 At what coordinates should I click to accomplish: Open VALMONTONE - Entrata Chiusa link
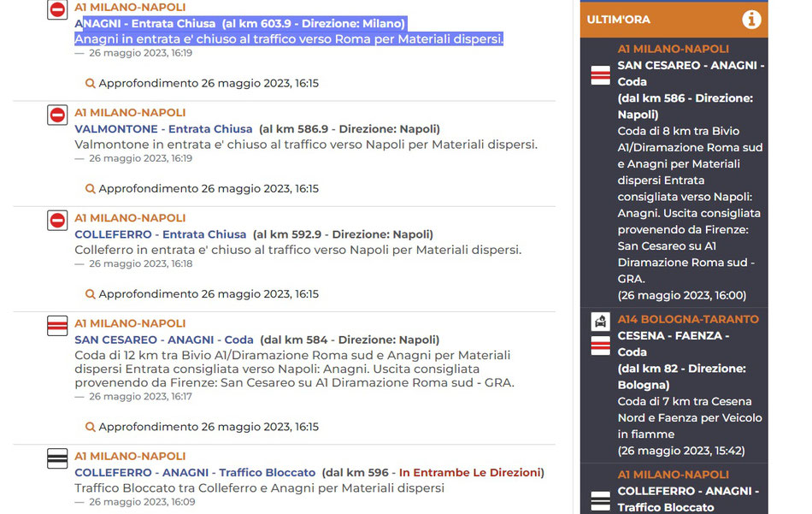coord(163,129)
